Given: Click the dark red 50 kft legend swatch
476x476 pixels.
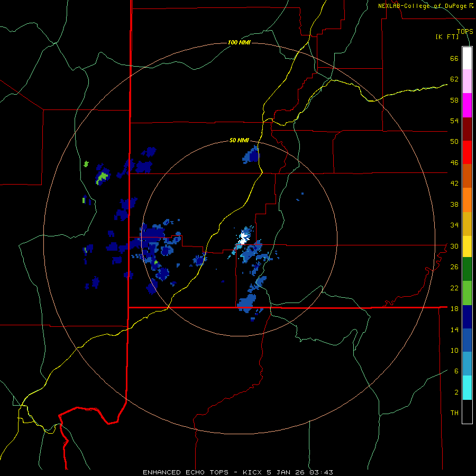Looking at the screenshot, I should click(467, 129).
